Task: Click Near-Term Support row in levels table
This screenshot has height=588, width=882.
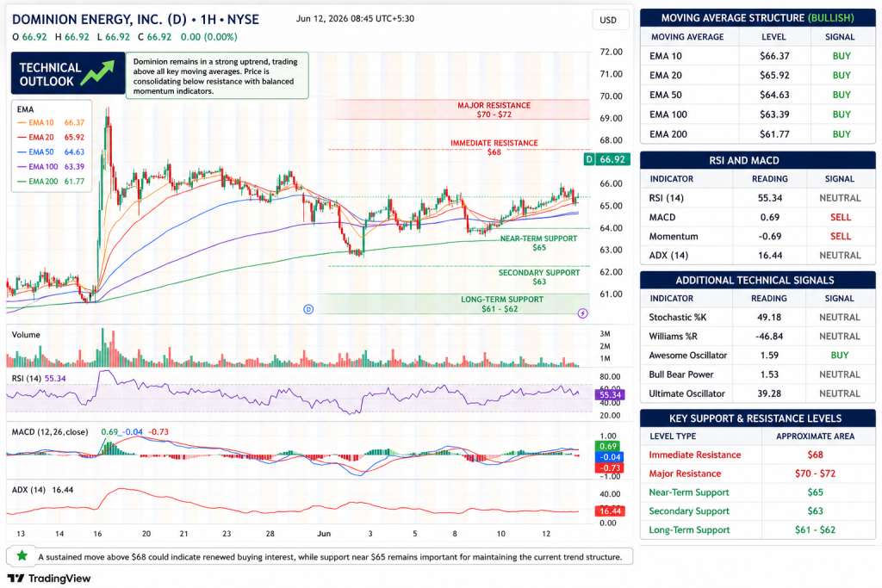Action: 758,492
